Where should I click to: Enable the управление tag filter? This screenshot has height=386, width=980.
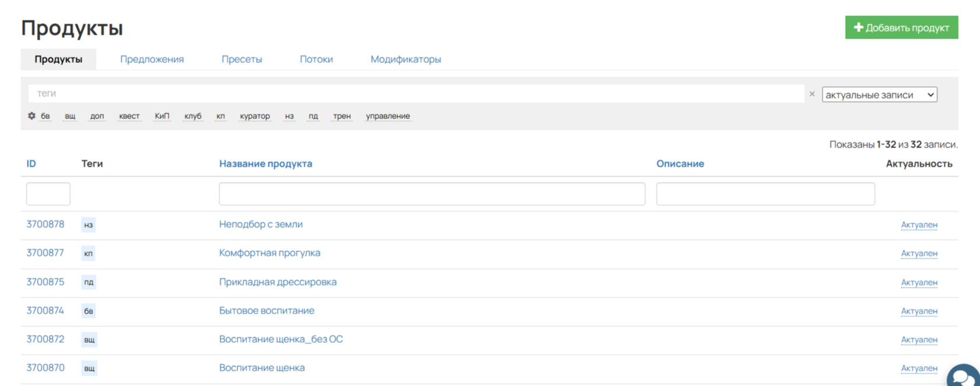(388, 116)
